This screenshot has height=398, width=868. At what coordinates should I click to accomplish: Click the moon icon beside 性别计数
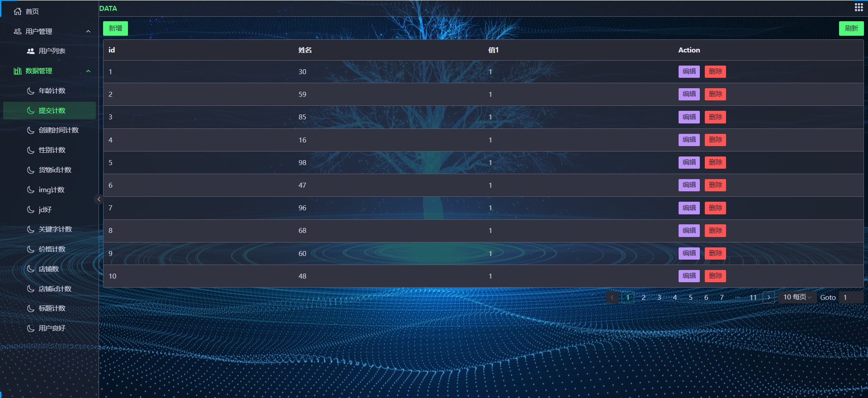point(31,150)
